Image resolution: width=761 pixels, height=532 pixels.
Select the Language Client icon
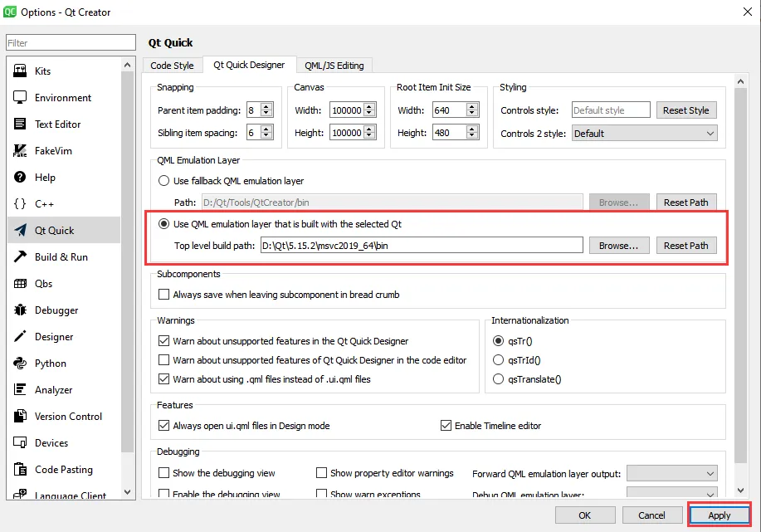point(20,495)
